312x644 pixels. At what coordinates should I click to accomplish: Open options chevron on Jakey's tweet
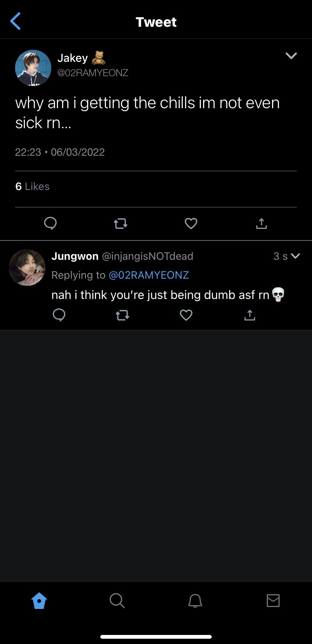[x=291, y=56]
